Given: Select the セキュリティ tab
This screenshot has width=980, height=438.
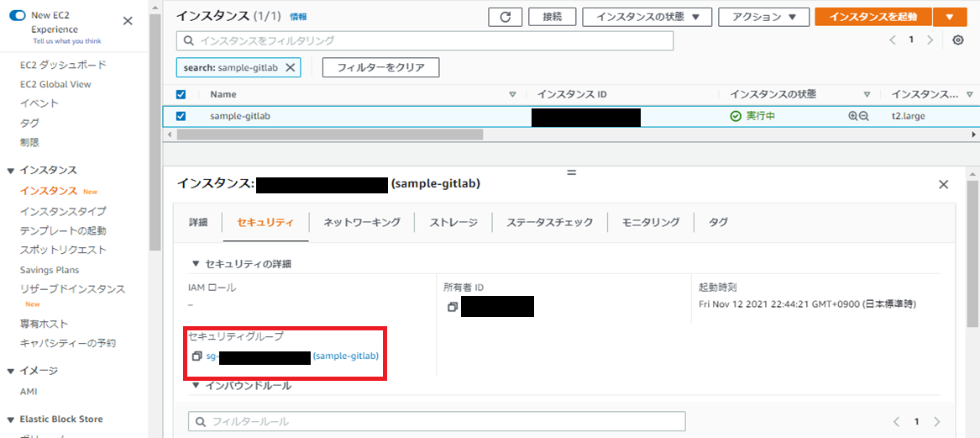Looking at the screenshot, I should [265, 221].
